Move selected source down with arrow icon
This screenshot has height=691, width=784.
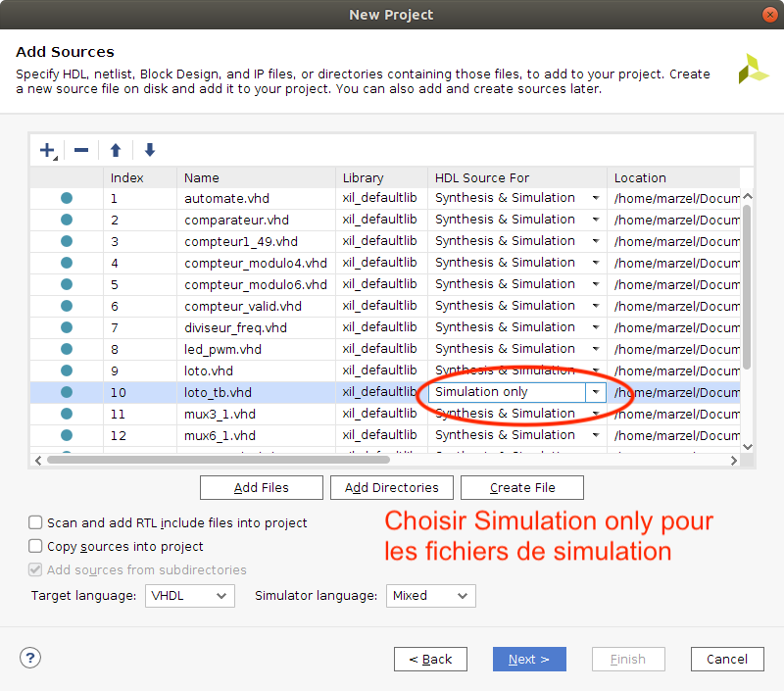click(x=150, y=150)
